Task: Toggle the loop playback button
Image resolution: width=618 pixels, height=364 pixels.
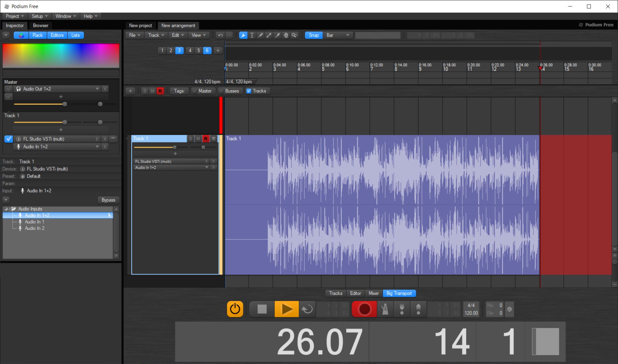Action: click(x=307, y=309)
